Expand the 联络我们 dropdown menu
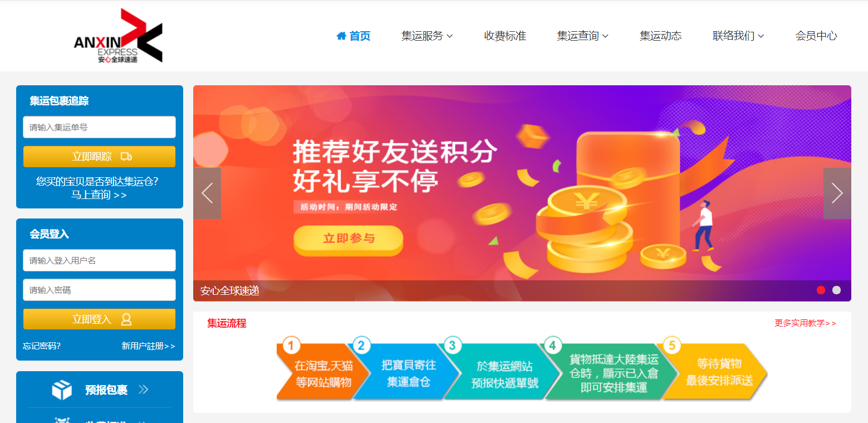868x423 pixels. (x=738, y=36)
